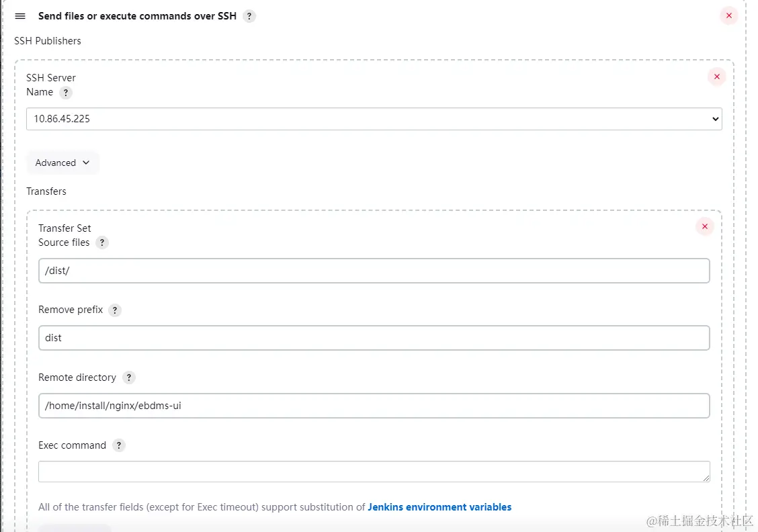Click the drag handle beside Send files title
This screenshot has width=758, height=532.
(20, 16)
